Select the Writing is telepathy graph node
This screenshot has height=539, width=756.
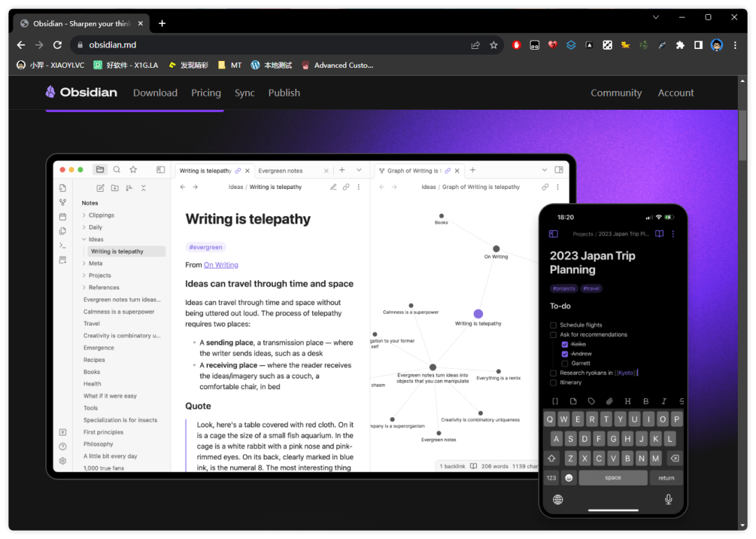[478, 314]
